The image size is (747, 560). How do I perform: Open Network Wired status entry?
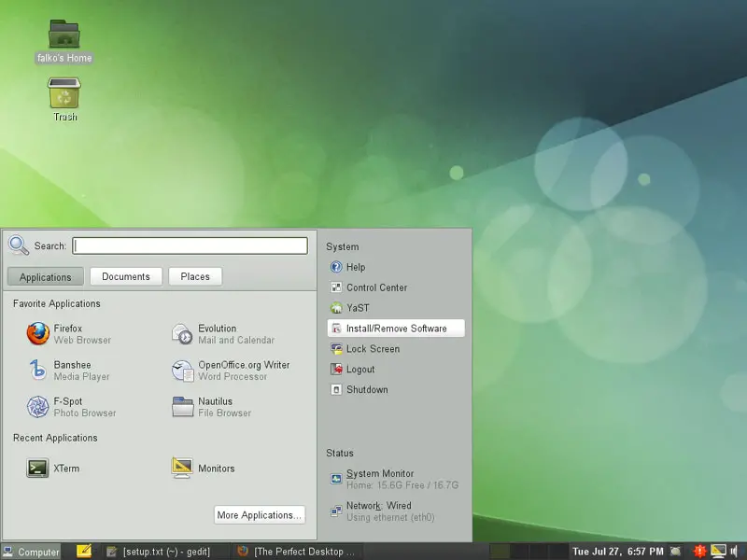pos(383,511)
